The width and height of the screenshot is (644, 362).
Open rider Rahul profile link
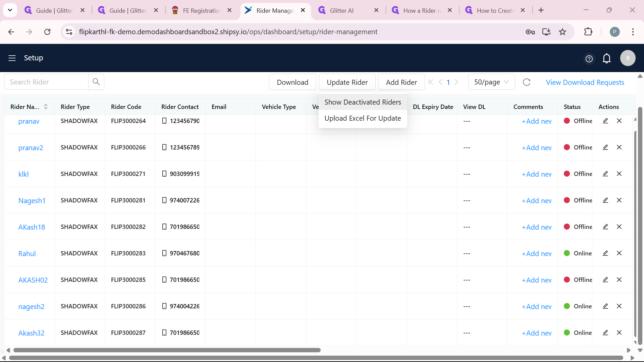[27, 253]
